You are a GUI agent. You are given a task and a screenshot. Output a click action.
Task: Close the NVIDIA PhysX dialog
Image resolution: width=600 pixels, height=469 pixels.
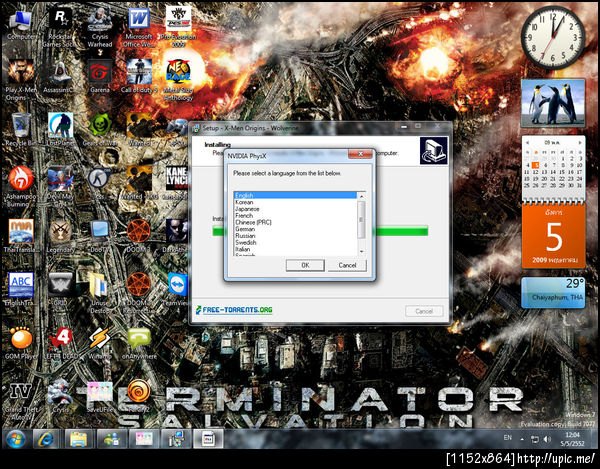coord(360,154)
